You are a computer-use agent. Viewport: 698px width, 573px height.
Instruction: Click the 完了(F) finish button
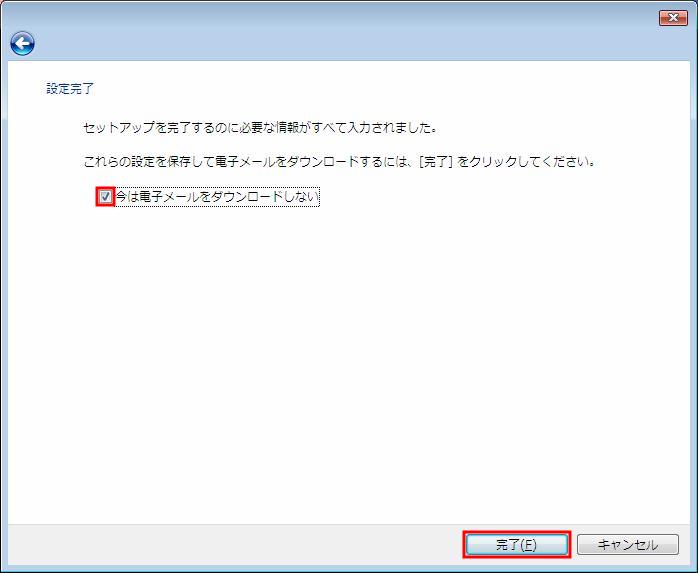click(516, 544)
